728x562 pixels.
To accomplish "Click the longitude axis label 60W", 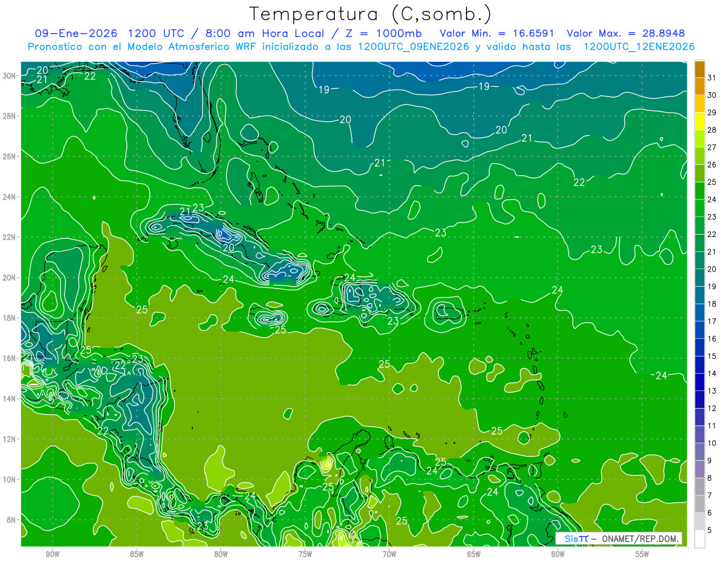I will pos(558,554).
